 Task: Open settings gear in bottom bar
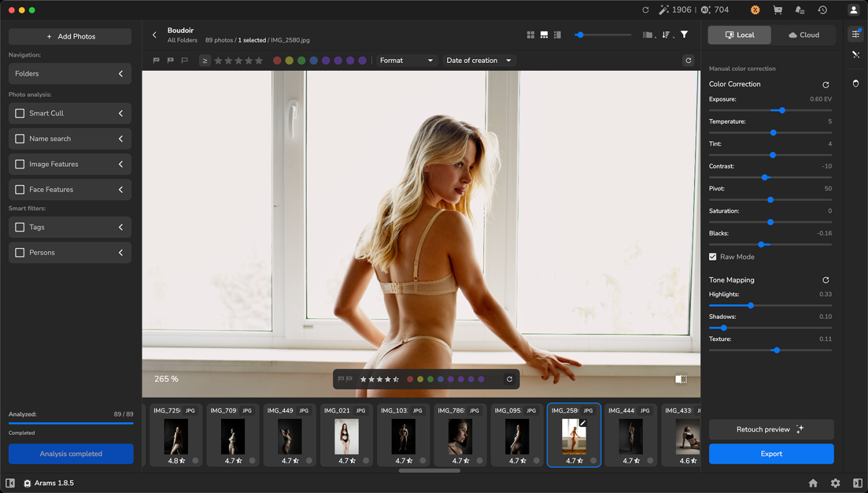[836, 483]
